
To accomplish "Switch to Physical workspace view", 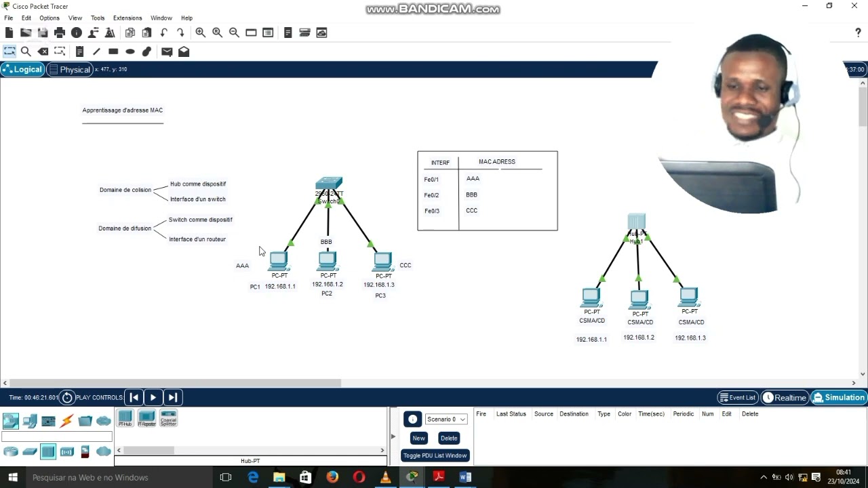I will 70,69.
